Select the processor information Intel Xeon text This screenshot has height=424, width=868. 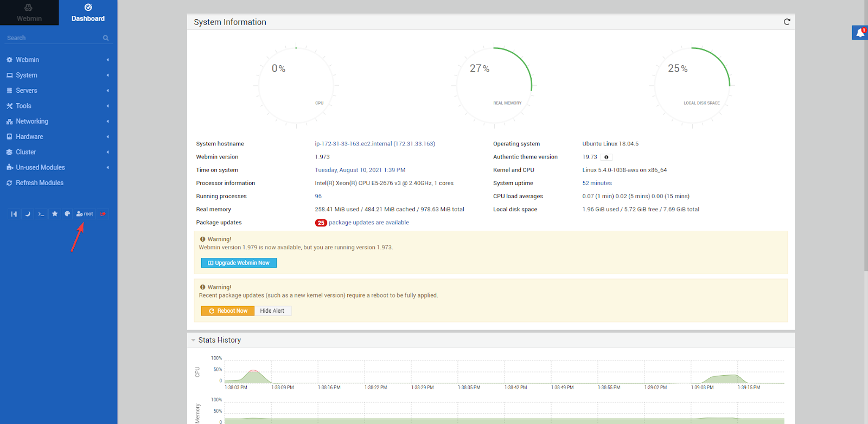point(384,183)
